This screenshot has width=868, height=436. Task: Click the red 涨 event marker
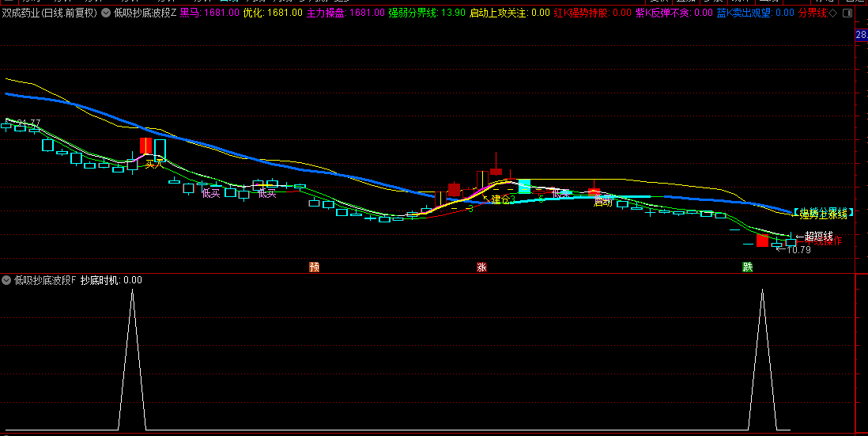click(481, 267)
